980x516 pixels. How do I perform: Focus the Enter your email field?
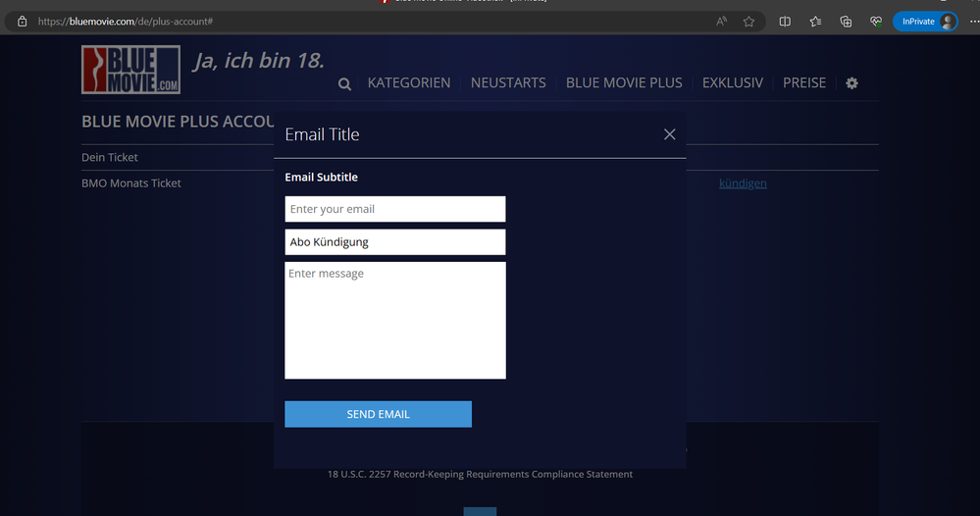(x=395, y=209)
